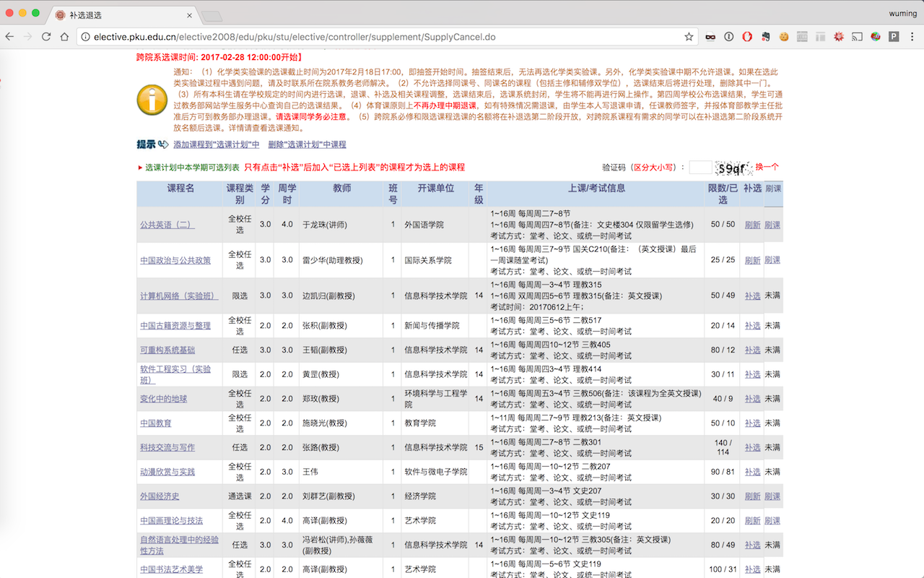Open the 中国教育 course link

pos(156,423)
